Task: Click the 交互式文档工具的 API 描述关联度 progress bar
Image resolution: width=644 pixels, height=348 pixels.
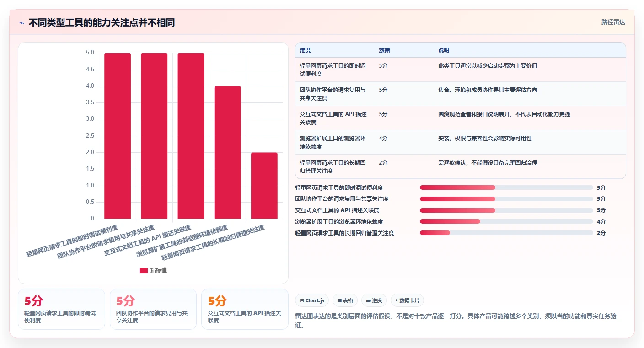Action: coord(506,210)
